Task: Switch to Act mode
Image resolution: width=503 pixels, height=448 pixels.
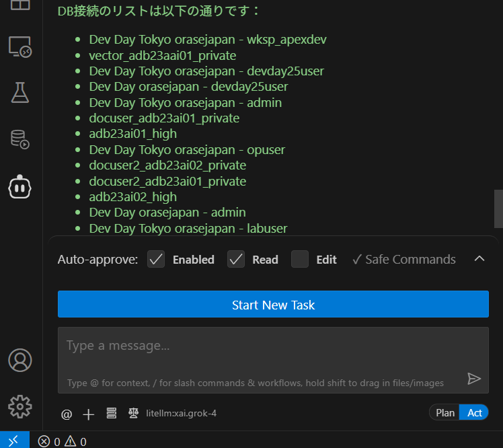Action: coord(474,413)
